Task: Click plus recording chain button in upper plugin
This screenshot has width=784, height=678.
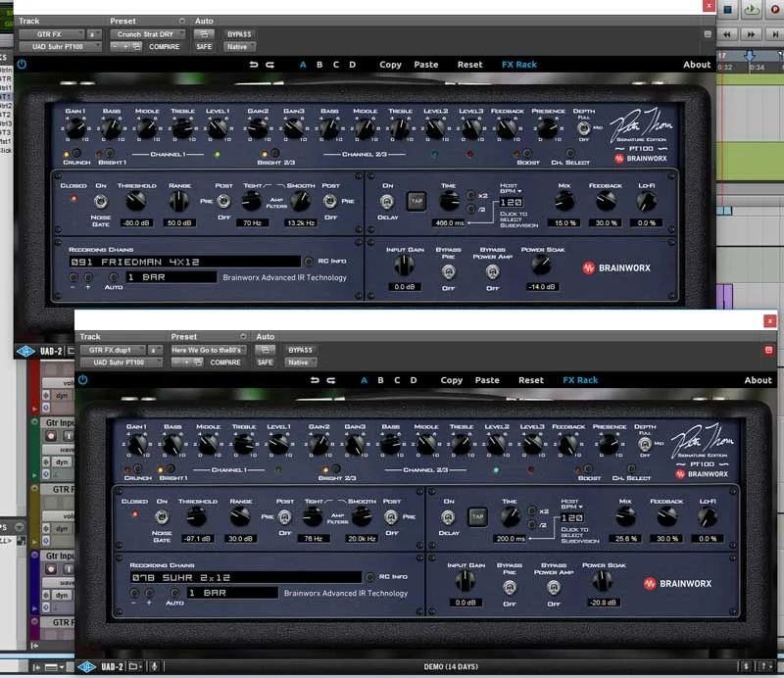Action: (88, 277)
